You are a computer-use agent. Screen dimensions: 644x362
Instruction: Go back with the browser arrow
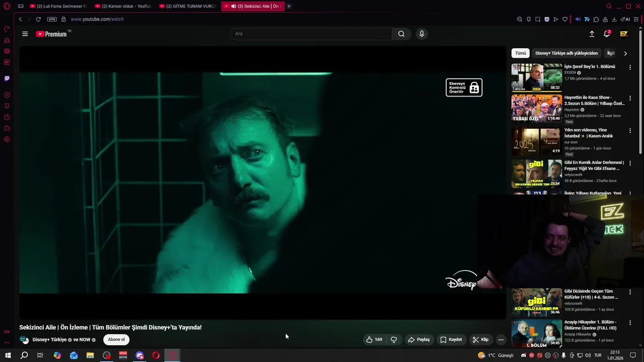pos(20,19)
